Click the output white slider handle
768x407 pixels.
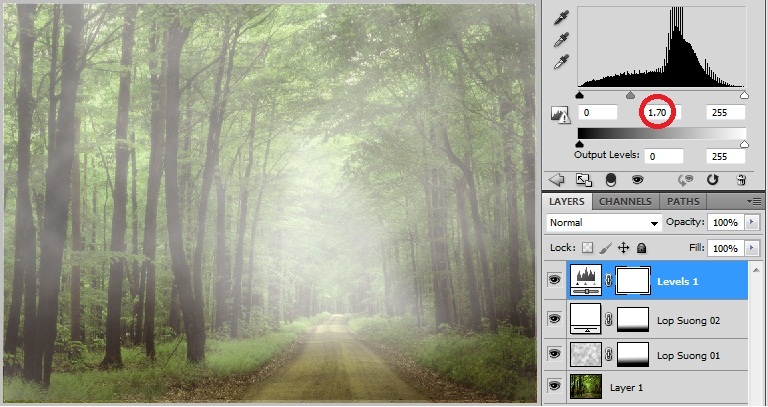point(744,144)
